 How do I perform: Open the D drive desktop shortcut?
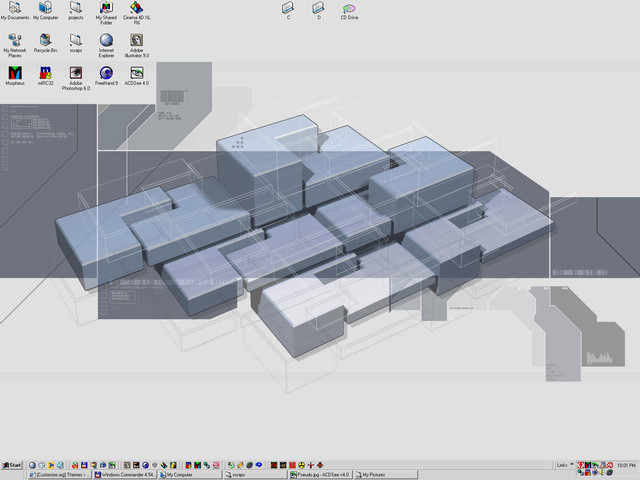(x=319, y=8)
